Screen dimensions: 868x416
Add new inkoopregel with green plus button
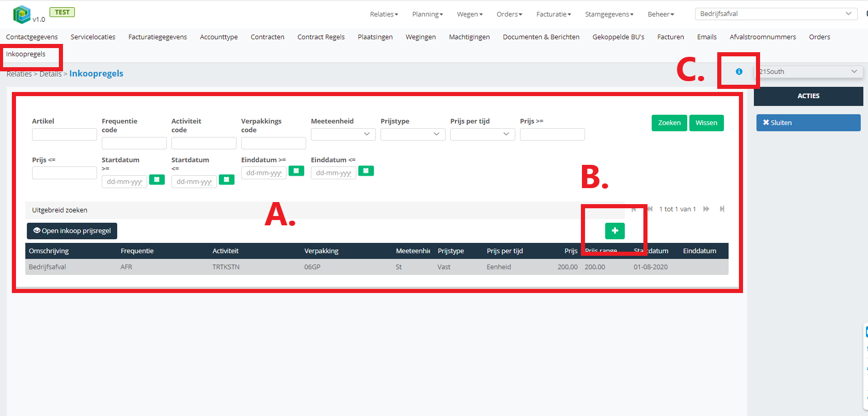614,231
